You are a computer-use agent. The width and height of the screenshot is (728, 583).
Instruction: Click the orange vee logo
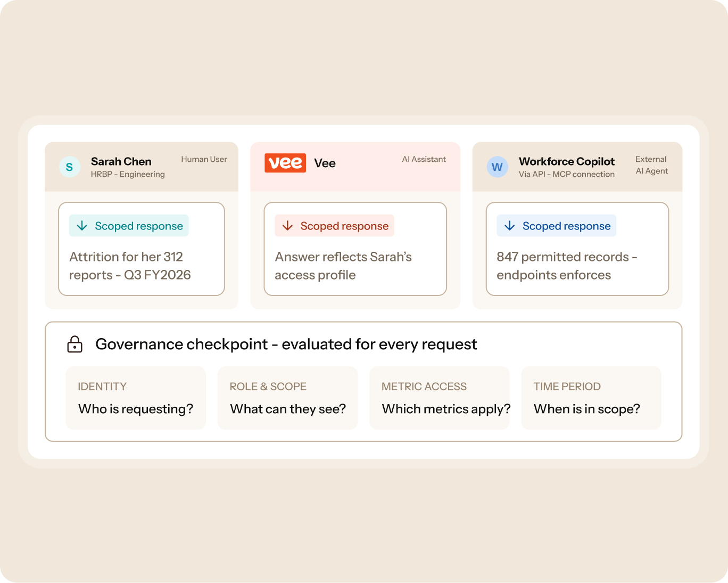click(x=285, y=163)
